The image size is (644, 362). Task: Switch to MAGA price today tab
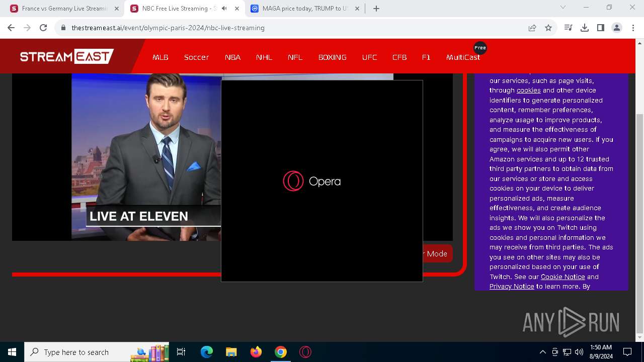coord(305,9)
